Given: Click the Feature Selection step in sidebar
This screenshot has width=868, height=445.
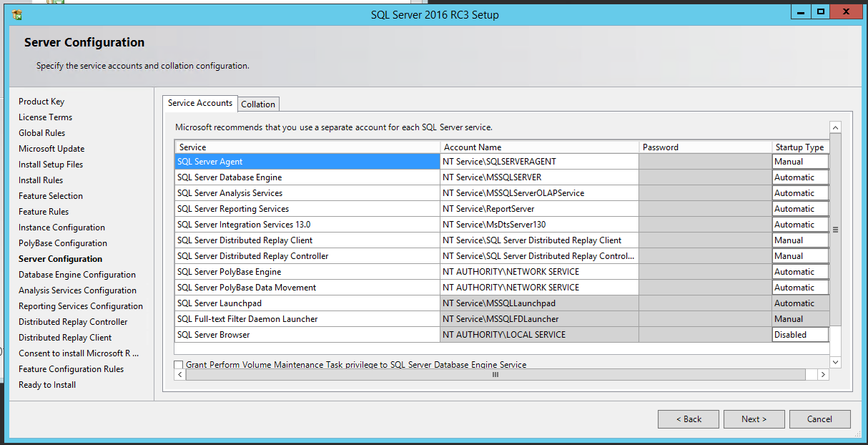Looking at the screenshot, I should tap(51, 196).
